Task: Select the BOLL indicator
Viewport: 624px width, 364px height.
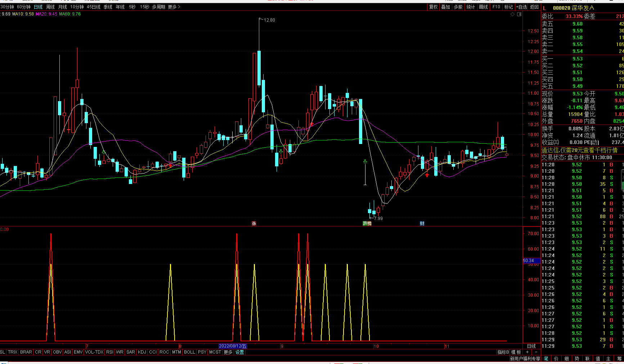Action: [189, 352]
